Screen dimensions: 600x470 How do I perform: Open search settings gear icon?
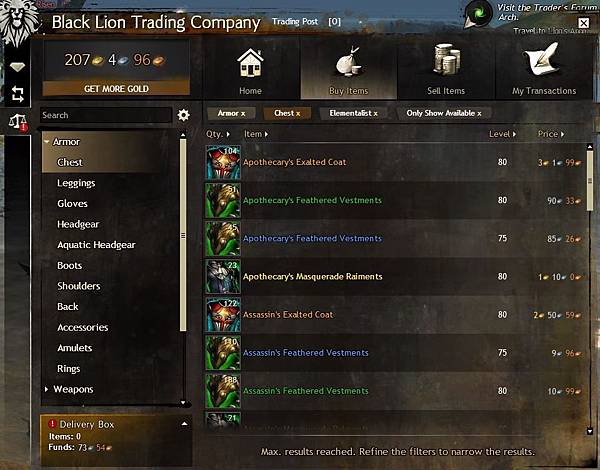coord(183,115)
